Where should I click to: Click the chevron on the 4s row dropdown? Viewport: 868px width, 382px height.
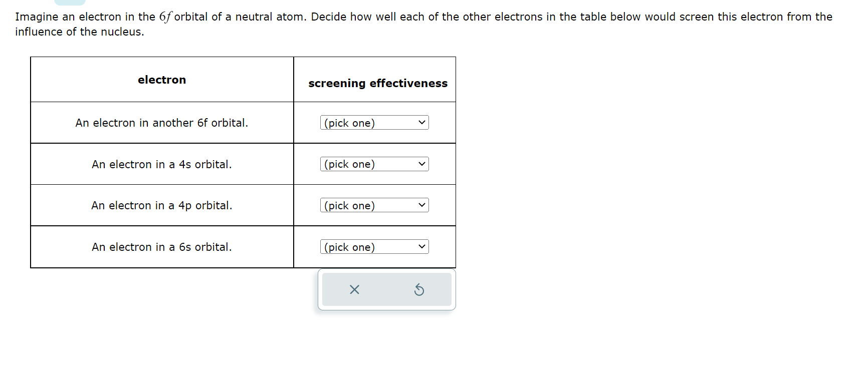(421, 164)
